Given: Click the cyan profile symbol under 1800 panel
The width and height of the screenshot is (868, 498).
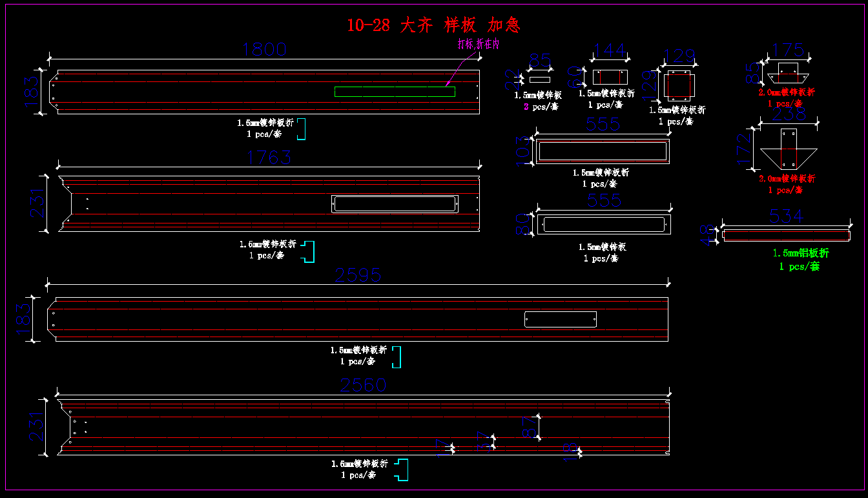Looking at the screenshot, I should (x=302, y=129).
